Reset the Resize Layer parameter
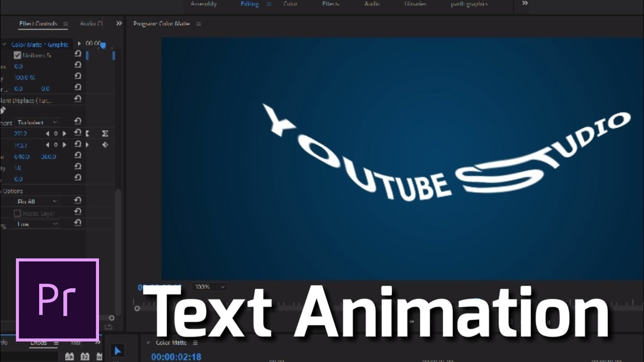 coord(78,212)
